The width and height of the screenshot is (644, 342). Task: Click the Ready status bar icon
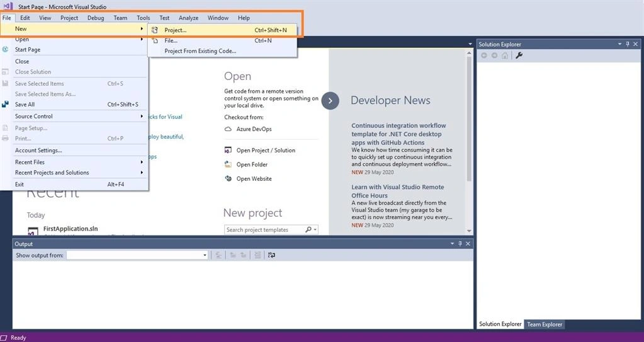tap(4, 338)
